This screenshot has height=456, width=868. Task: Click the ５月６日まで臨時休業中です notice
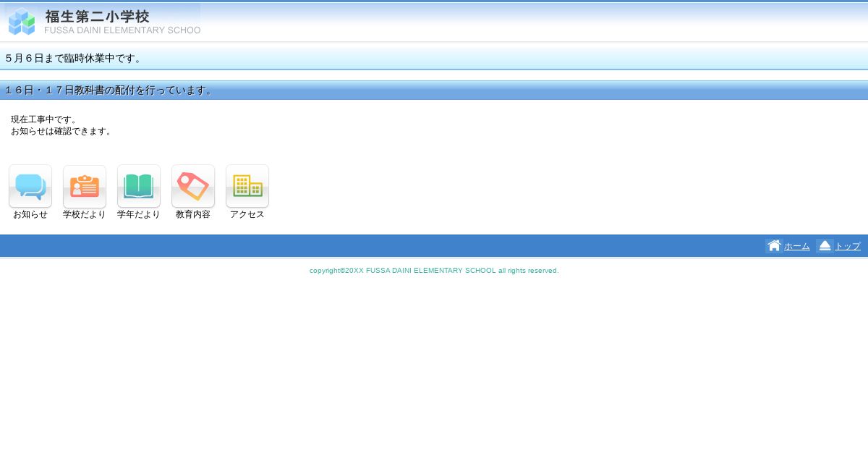click(x=75, y=58)
